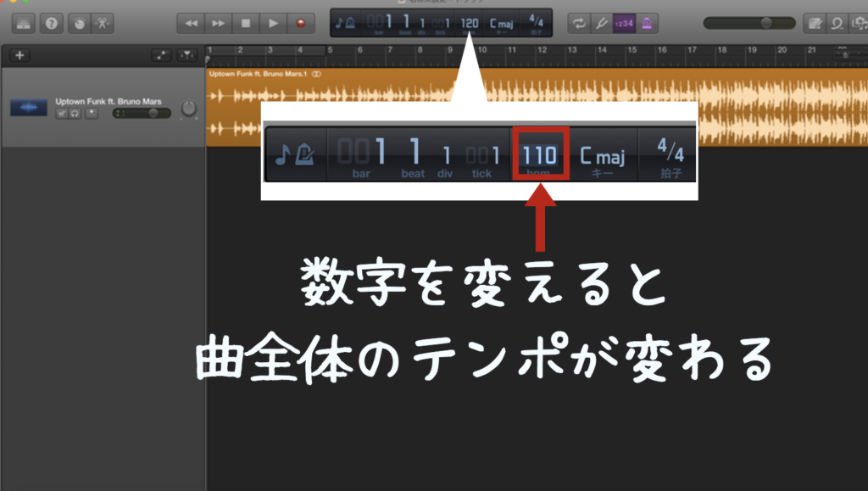Image resolution: width=868 pixels, height=491 pixels.
Task: Show Smart Controls knob button
Action: (80, 24)
